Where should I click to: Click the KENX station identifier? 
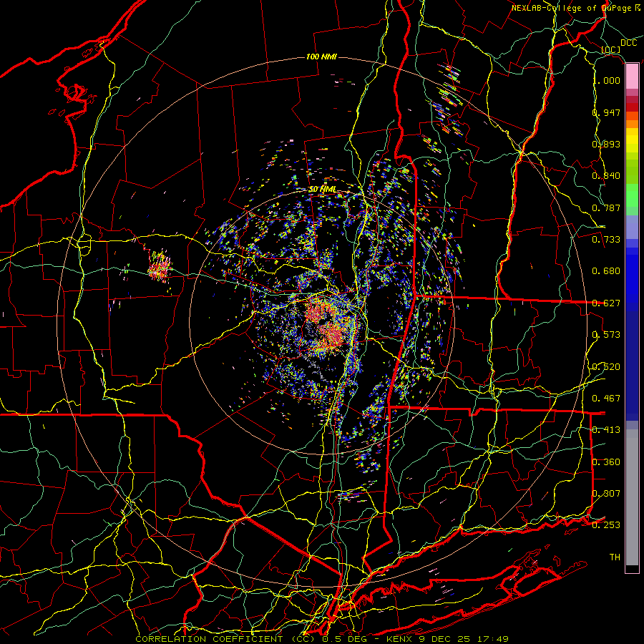coord(400,639)
